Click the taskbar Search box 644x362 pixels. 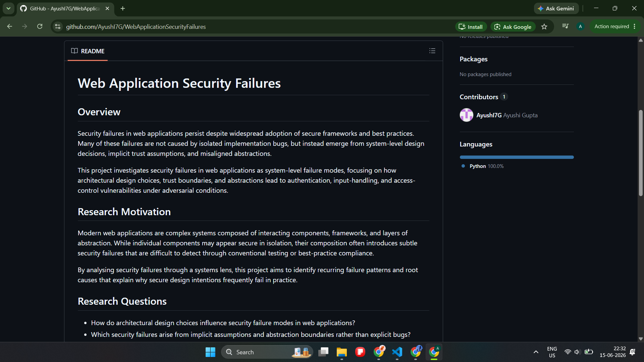(x=267, y=352)
